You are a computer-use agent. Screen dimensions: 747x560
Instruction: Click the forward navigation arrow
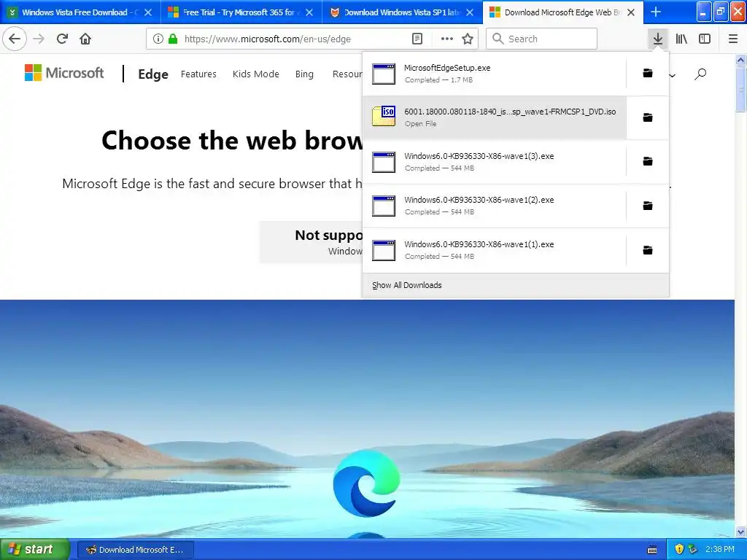click(x=39, y=39)
